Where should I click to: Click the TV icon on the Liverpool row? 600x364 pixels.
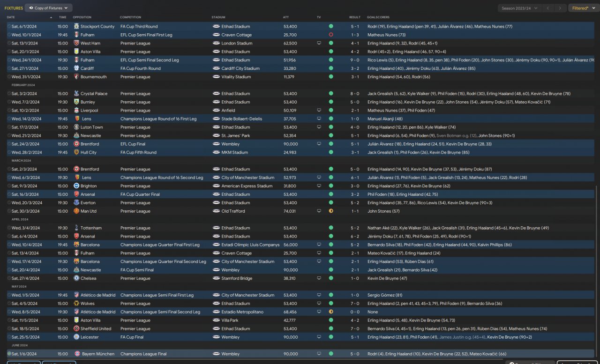(319, 111)
